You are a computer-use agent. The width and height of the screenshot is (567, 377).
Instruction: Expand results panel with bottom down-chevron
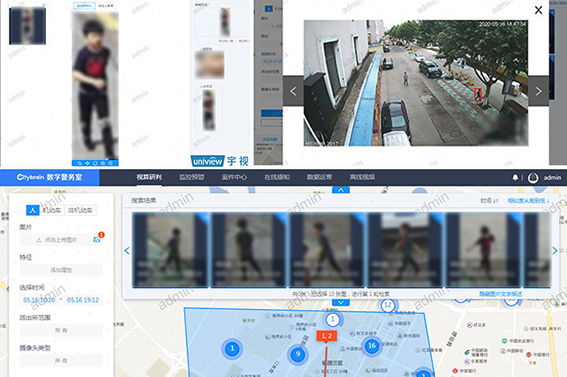pos(341,302)
